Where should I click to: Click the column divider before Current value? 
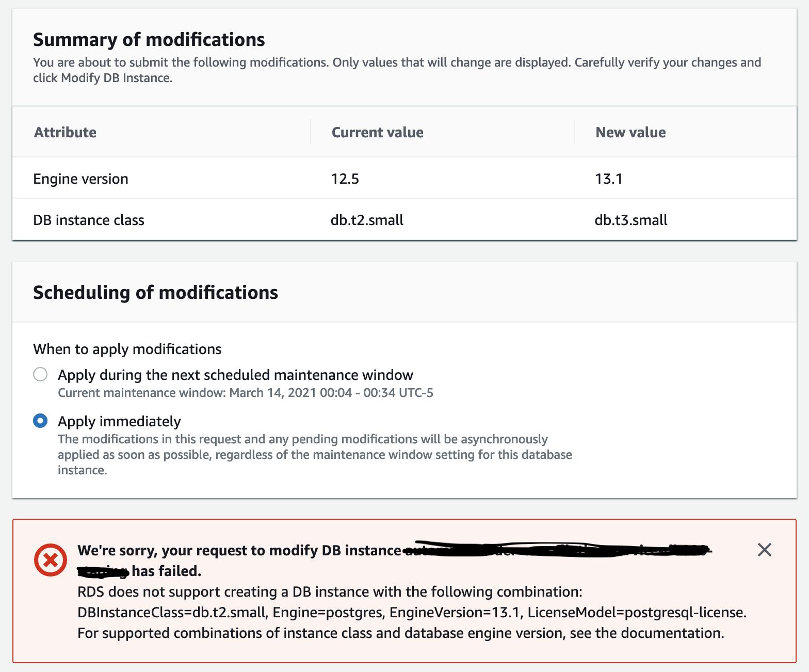[x=311, y=132]
